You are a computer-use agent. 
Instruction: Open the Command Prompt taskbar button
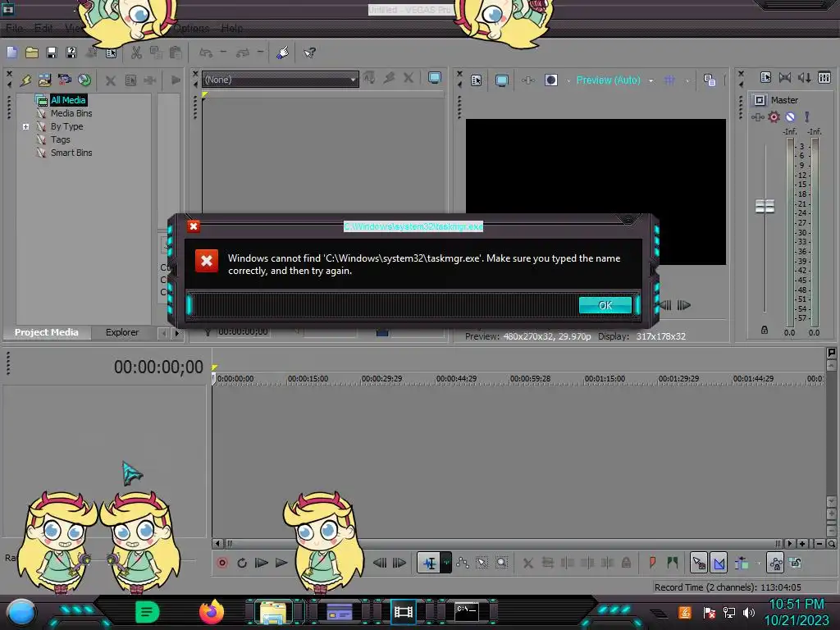coord(467,611)
